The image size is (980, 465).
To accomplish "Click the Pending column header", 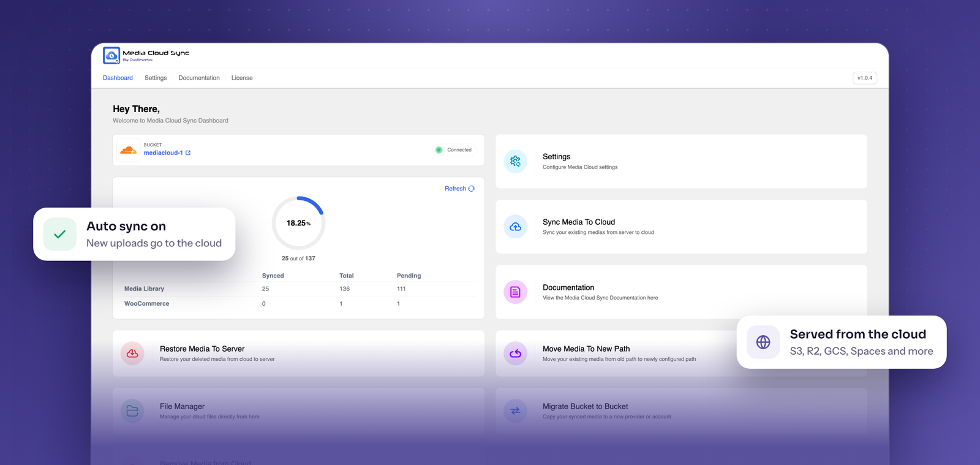I will click(x=409, y=276).
